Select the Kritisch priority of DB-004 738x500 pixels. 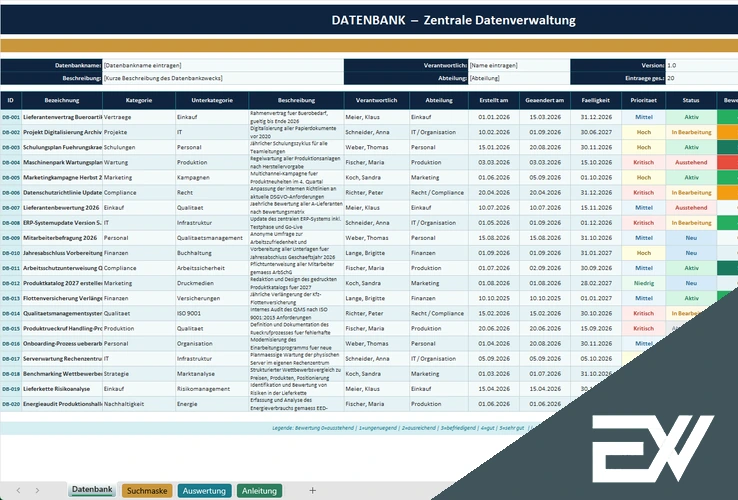(643, 162)
